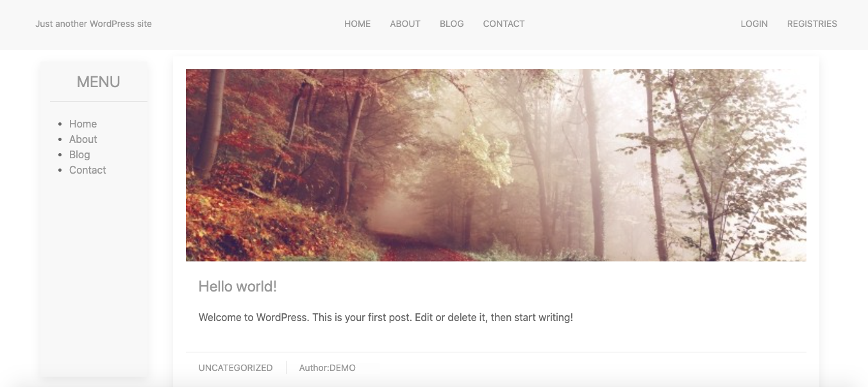This screenshot has width=868, height=387.
Task: Open the autumn forest featured image
Action: [496, 165]
